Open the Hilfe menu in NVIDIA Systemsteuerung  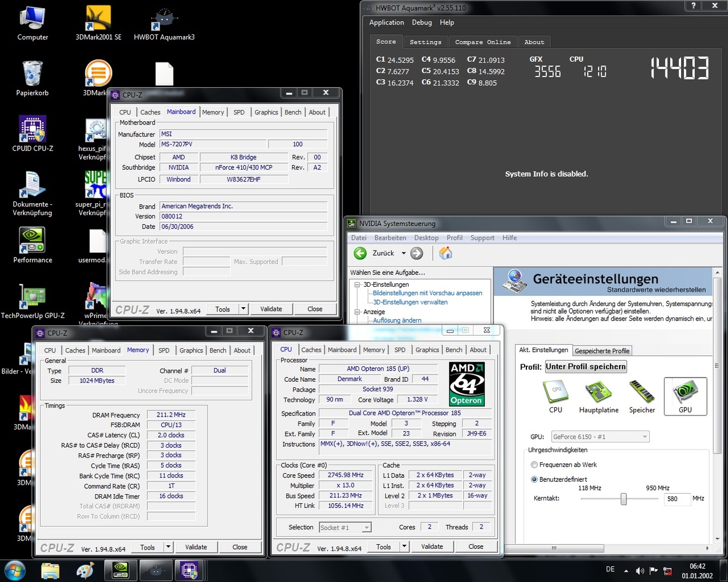tap(510, 238)
